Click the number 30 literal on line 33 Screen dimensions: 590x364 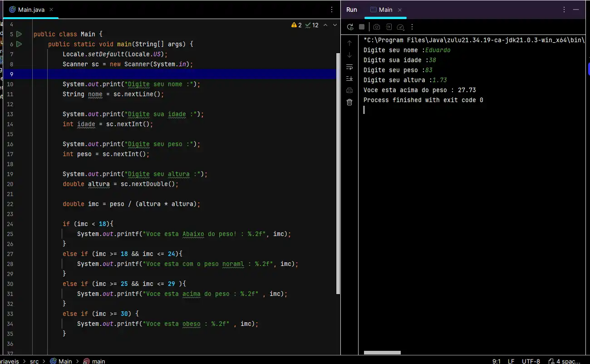coord(124,314)
